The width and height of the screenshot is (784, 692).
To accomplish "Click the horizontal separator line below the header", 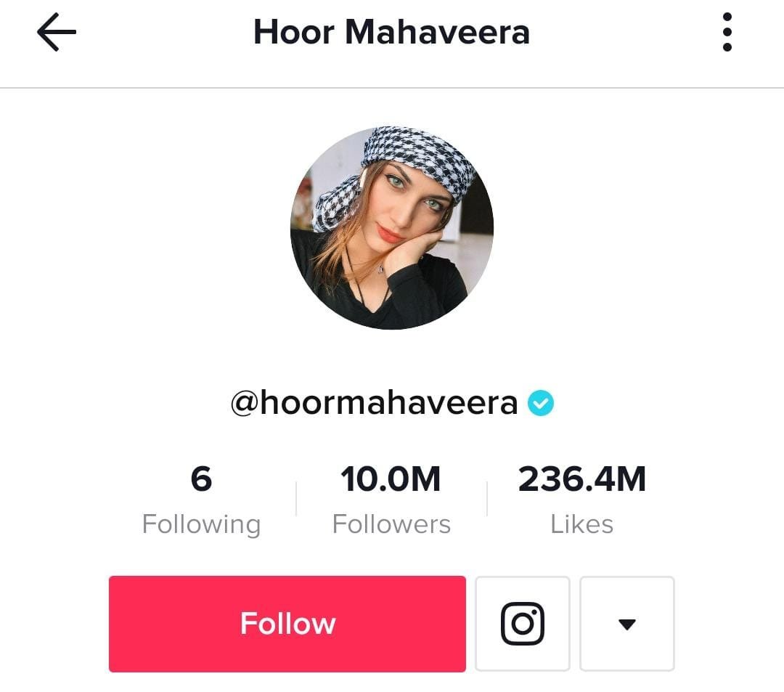I will tap(392, 88).
